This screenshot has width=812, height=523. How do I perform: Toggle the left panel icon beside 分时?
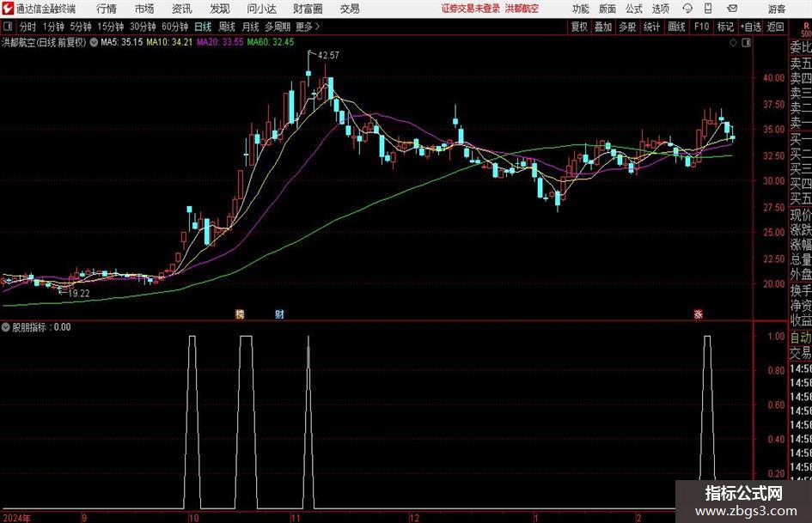coord(8,27)
